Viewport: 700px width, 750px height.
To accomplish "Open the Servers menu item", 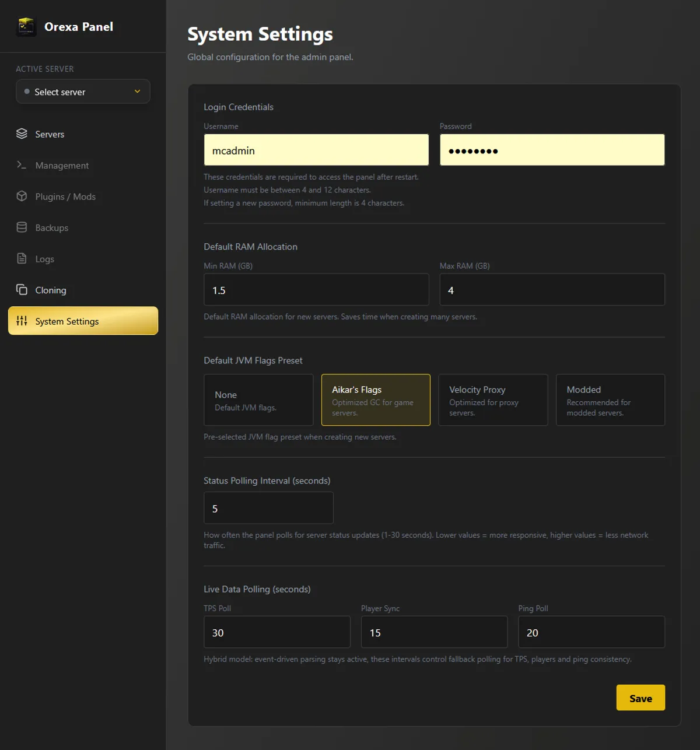I will (x=83, y=134).
